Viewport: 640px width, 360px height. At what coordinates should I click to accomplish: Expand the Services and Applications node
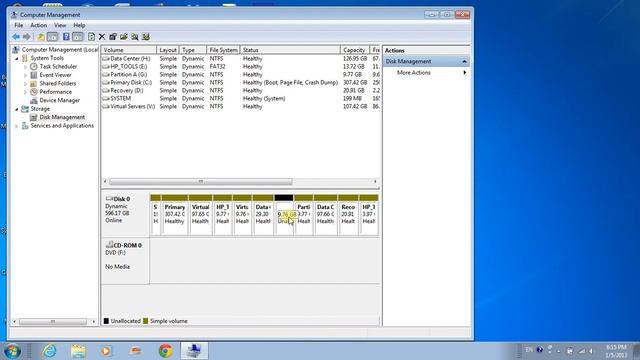coord(17,126)
